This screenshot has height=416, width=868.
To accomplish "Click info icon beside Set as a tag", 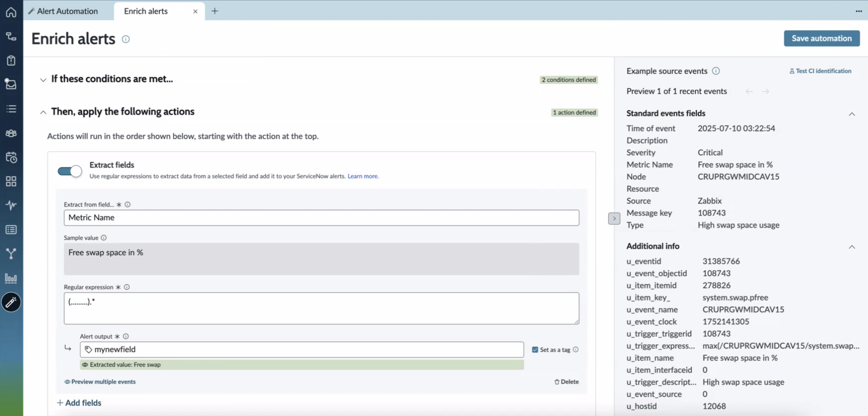I will pyautogui.click(x=575, y=350).
